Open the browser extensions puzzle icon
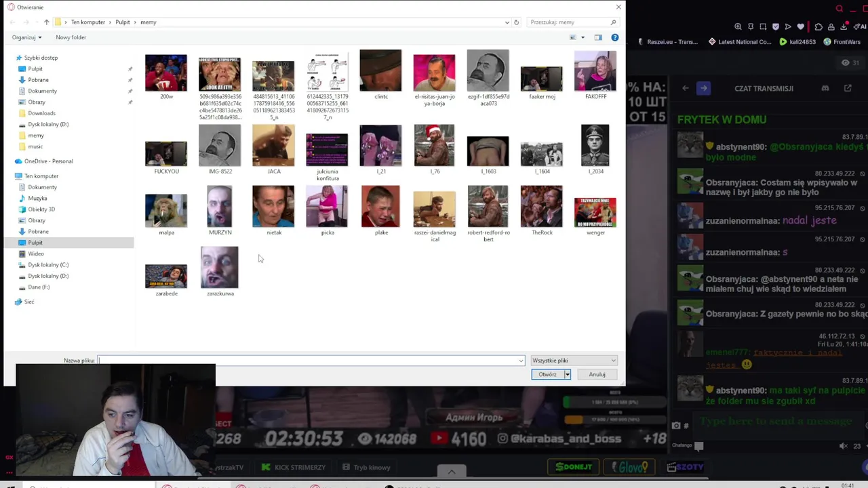 pos(818,27)
